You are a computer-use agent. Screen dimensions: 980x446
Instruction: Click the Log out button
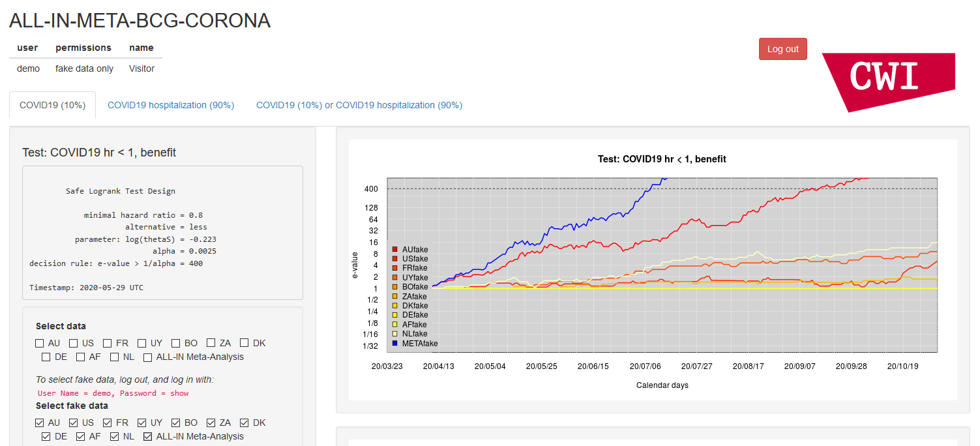pyautogui.click(x=782, y=49)
